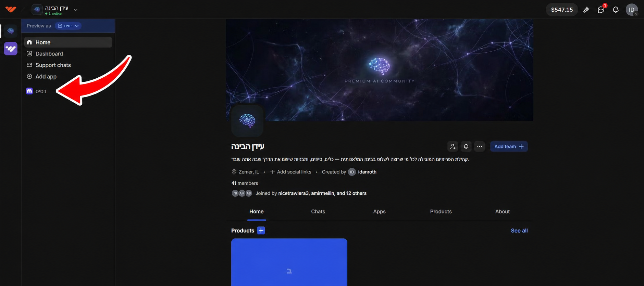Click the brain community avatar in the top bar
This screenshot has width=644, height=286.
click(x=37, y=10)
